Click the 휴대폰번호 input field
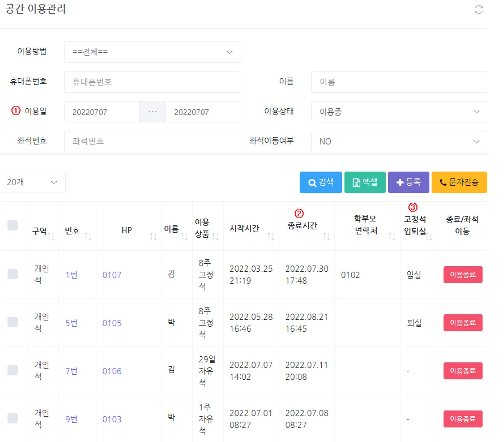Screen dimensions: 504x442 (152, 82)
